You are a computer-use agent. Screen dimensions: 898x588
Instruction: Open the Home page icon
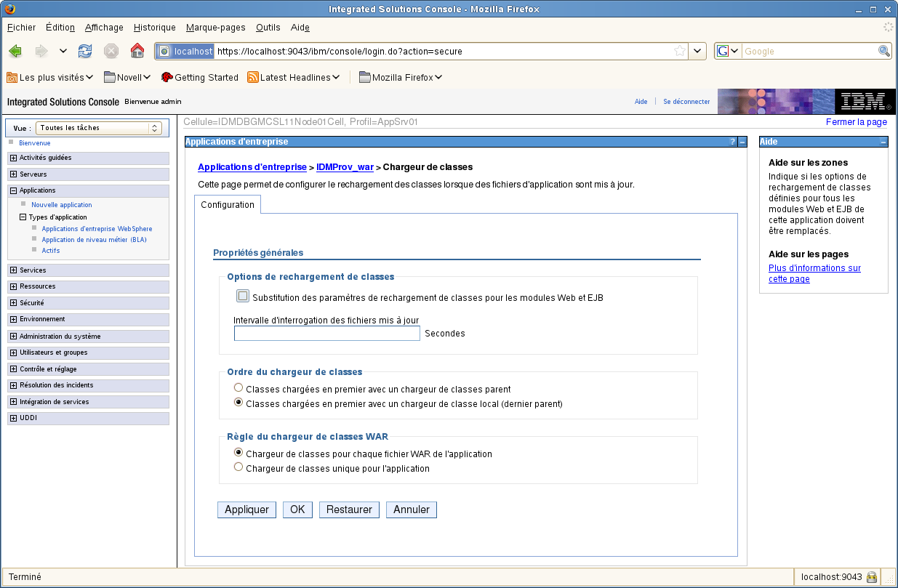[137, 51]
